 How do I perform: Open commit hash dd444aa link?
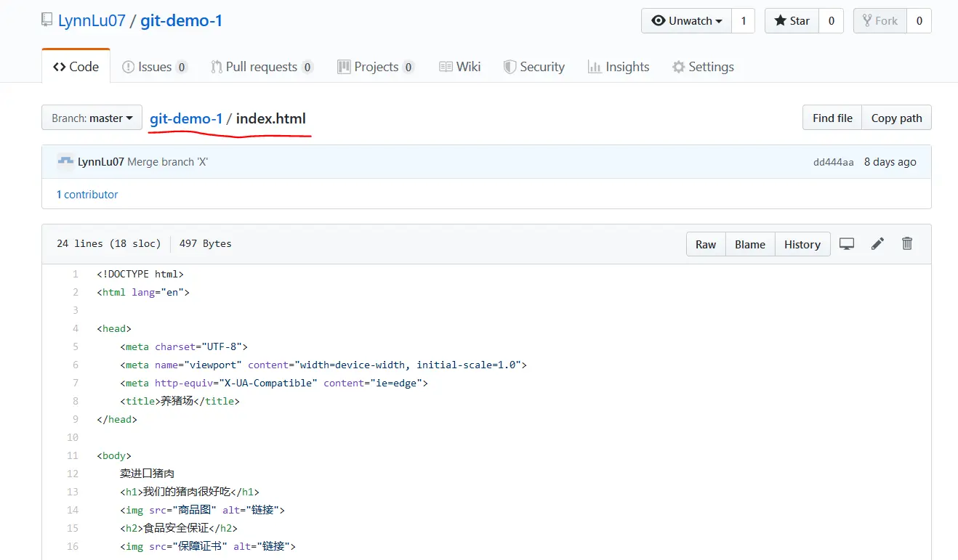click(x=833, y=162)
